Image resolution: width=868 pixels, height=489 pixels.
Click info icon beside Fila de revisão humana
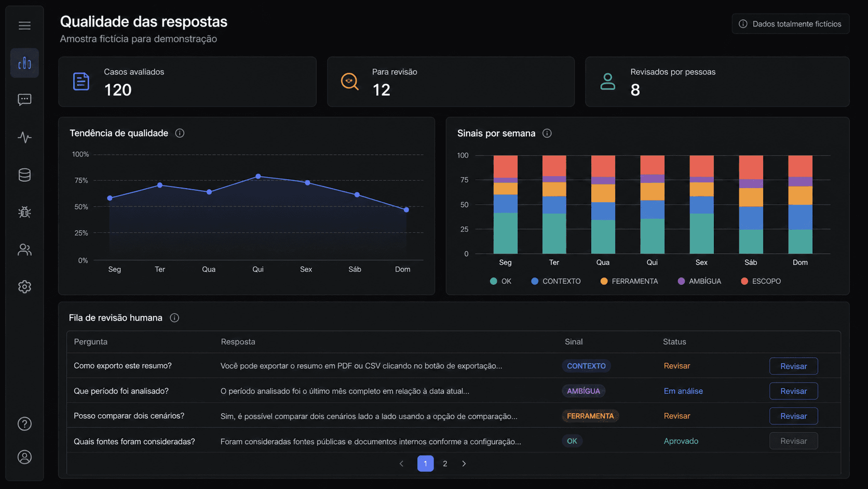point(174,318)
